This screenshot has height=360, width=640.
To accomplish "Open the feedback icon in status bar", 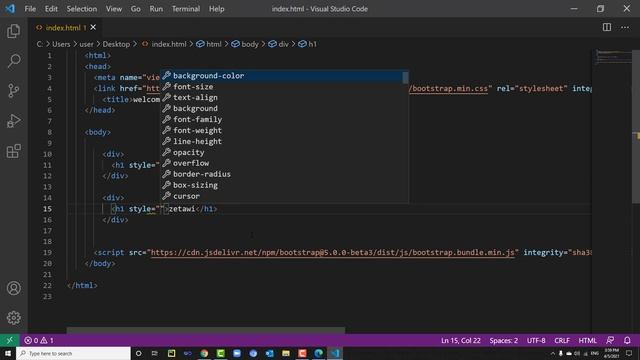I will pos(610,340).
